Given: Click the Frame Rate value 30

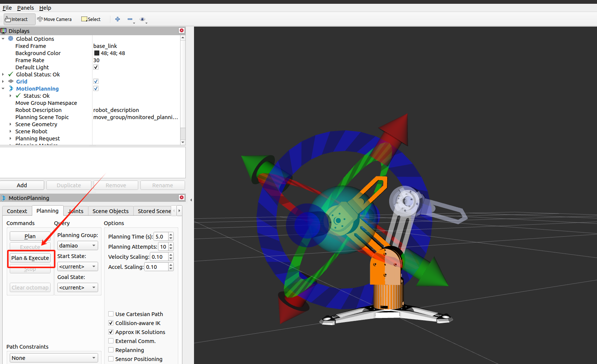Looking at the screenshot, I should pyautogui.click(x=96, y=60).
